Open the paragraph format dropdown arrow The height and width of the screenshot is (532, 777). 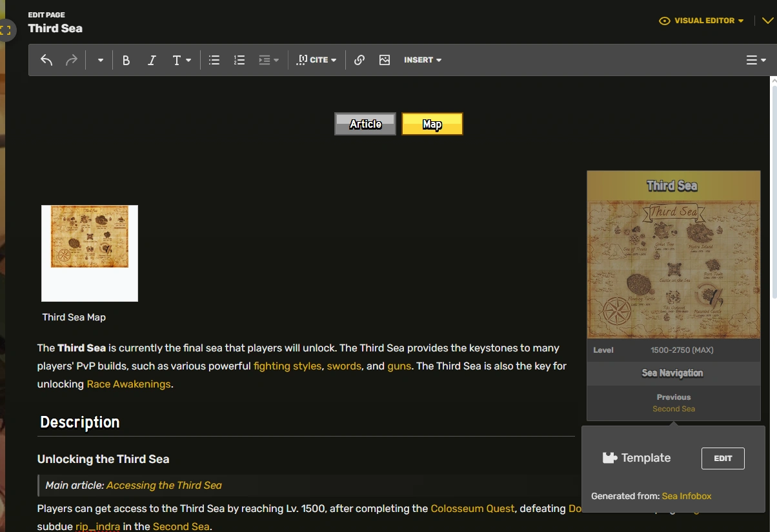point(101,60)
